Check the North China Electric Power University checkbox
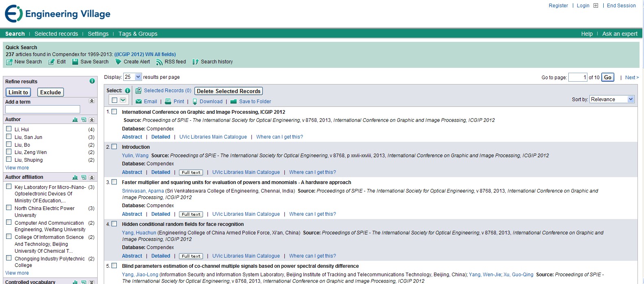Image resolution: width=644 pixels, height=284 pixels. pos(9,208)
